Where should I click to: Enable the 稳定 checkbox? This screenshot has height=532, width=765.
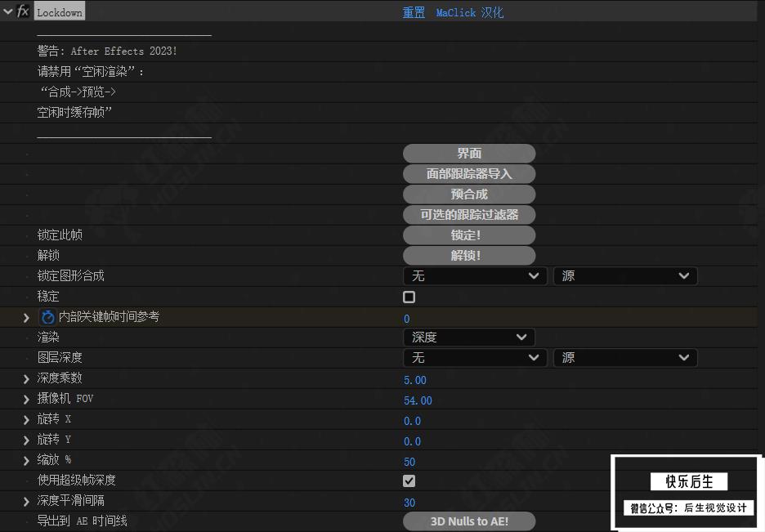click(x=409, y=297)
